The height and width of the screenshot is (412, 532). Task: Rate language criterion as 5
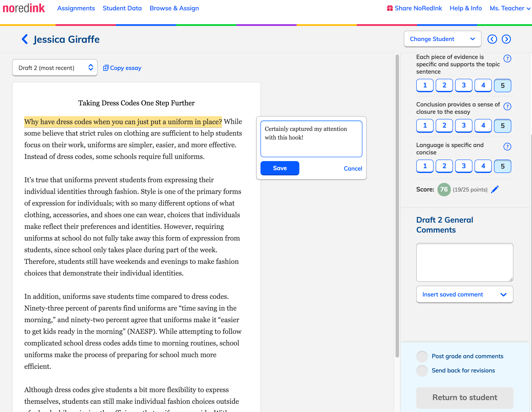point(502,166)
